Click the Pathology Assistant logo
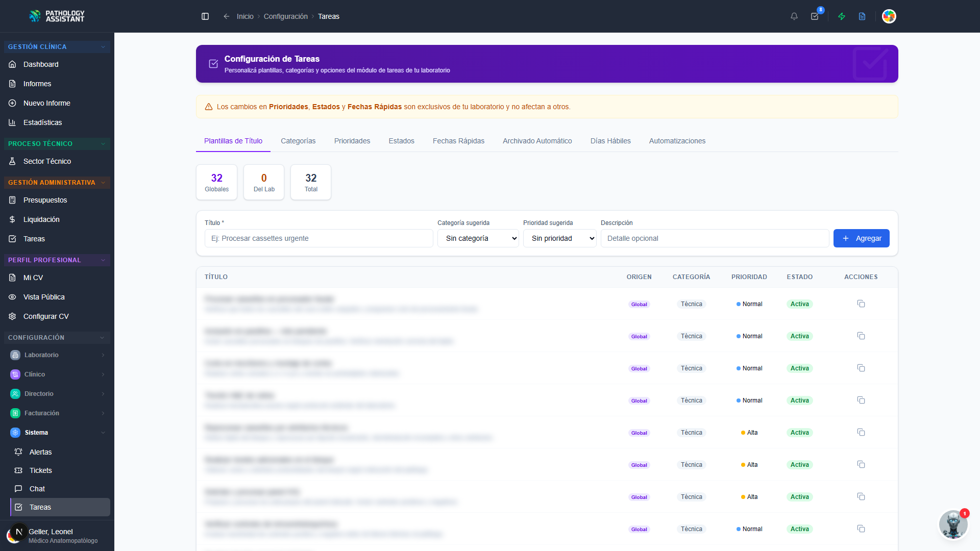Image resolution: width=980 pixels, height=551 pixels. click(x=57, y=16)
